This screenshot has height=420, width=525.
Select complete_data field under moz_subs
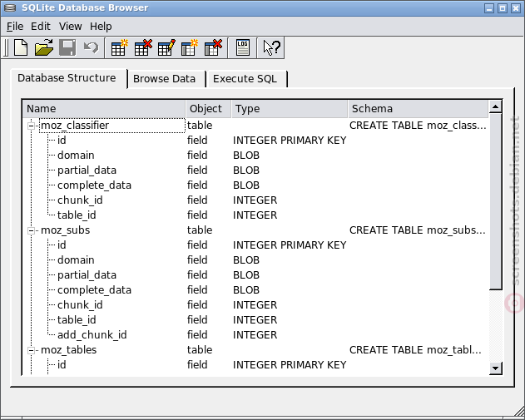[x=94, y=289]
